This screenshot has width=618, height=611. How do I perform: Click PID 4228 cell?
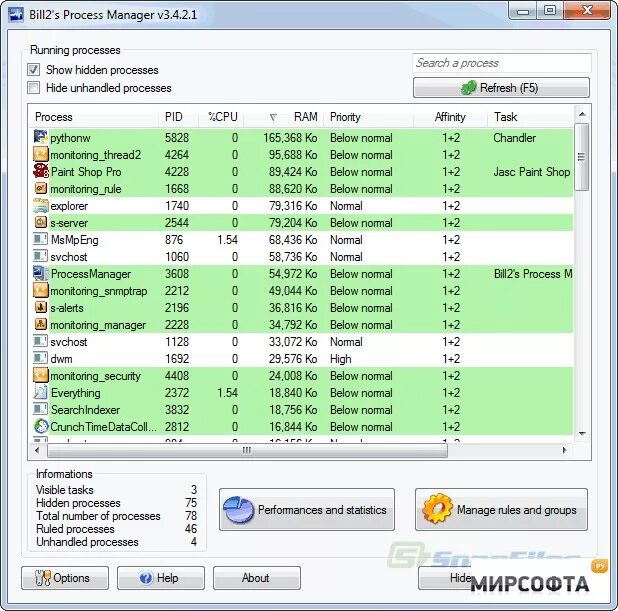click(177, 172)
